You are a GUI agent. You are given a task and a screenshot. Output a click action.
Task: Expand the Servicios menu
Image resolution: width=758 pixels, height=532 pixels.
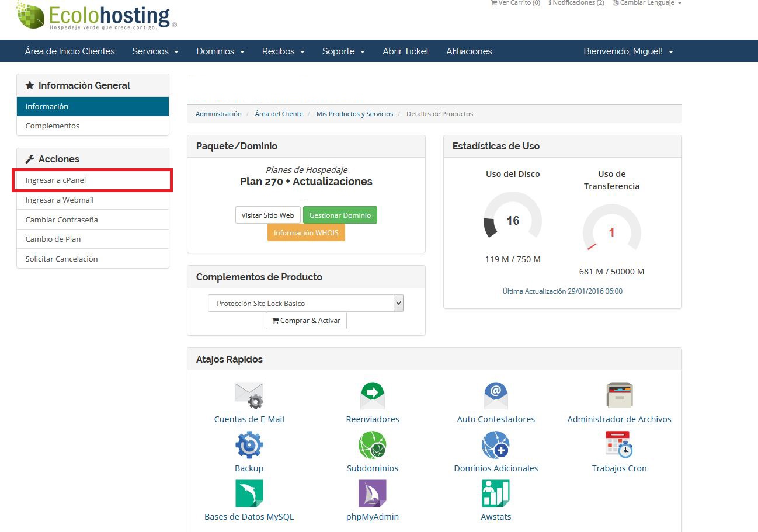pyautogui.click(x=155, y=51)
